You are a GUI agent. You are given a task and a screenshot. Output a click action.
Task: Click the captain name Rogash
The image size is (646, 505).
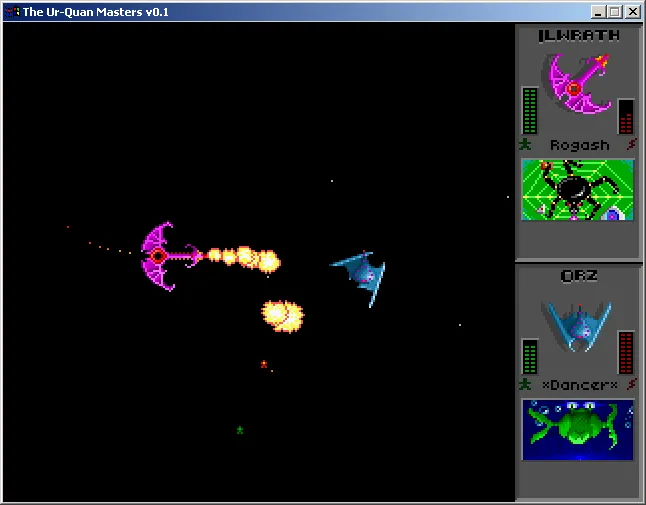[579, 145]
